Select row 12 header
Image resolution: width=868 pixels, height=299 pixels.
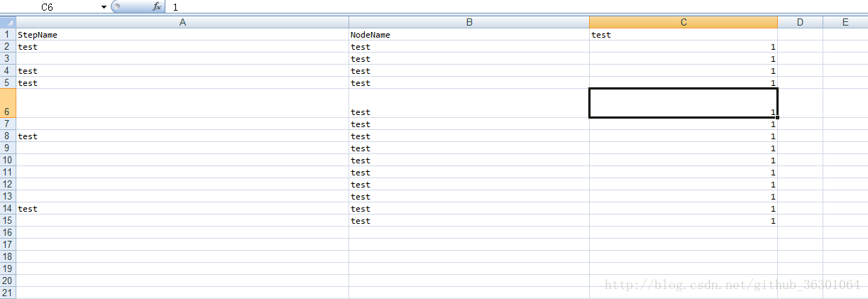pyautogui.click(x=8, y=185)
